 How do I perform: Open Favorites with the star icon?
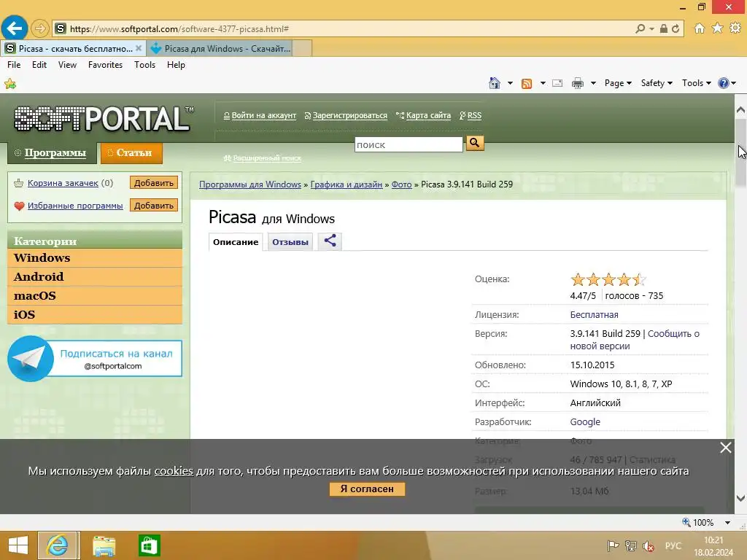pyautogui.click(x=717, y=28)
